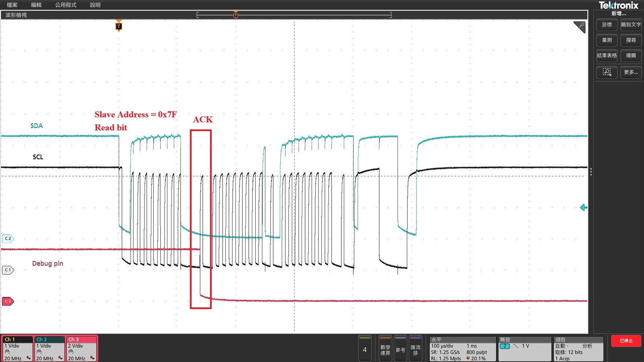Click the 800 ps/pt resolution text
The height and width of the screenshot is (362, 644).
pos(477,352)
